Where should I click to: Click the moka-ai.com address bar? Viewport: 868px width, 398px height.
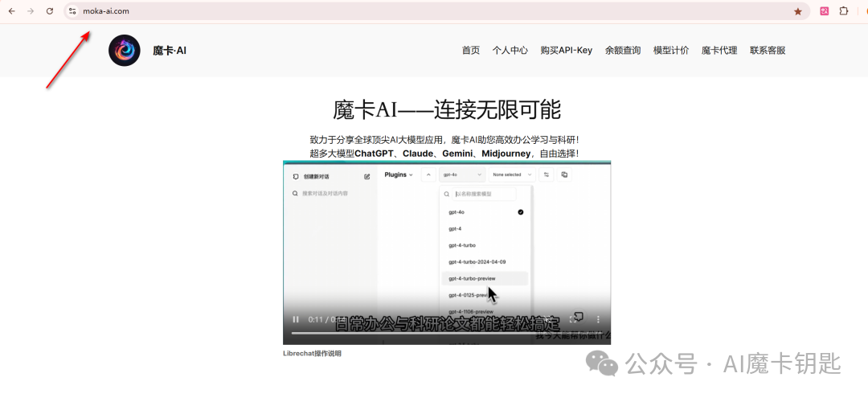click(436, 11)
